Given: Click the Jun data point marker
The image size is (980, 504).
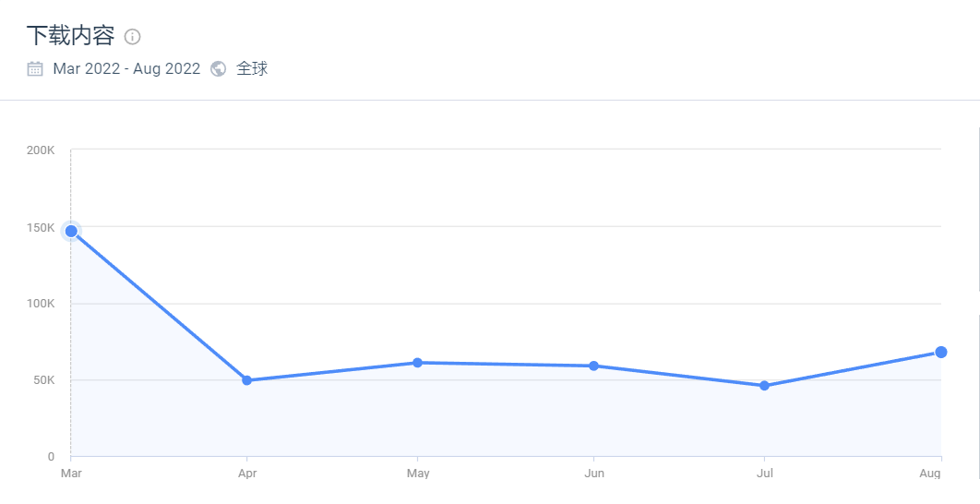Looking at the screenshot, I should (593, 366).
